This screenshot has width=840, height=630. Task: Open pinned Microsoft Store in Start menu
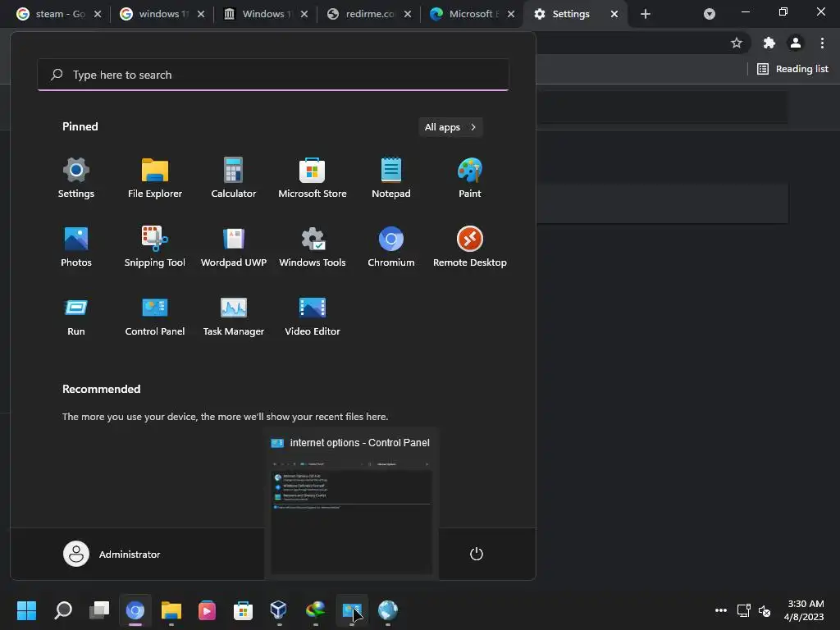click(x=313, y=178)
